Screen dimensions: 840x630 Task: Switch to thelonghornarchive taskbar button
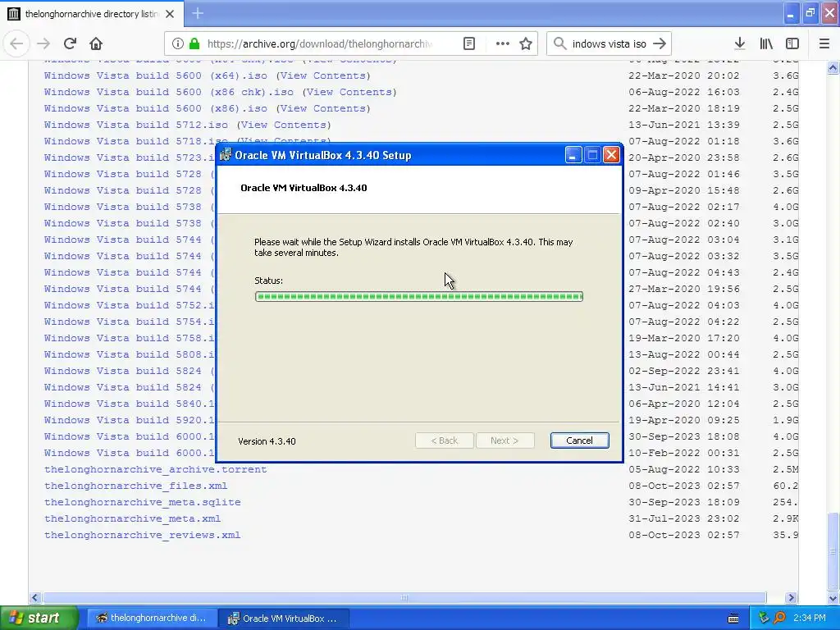pos(152,618)
